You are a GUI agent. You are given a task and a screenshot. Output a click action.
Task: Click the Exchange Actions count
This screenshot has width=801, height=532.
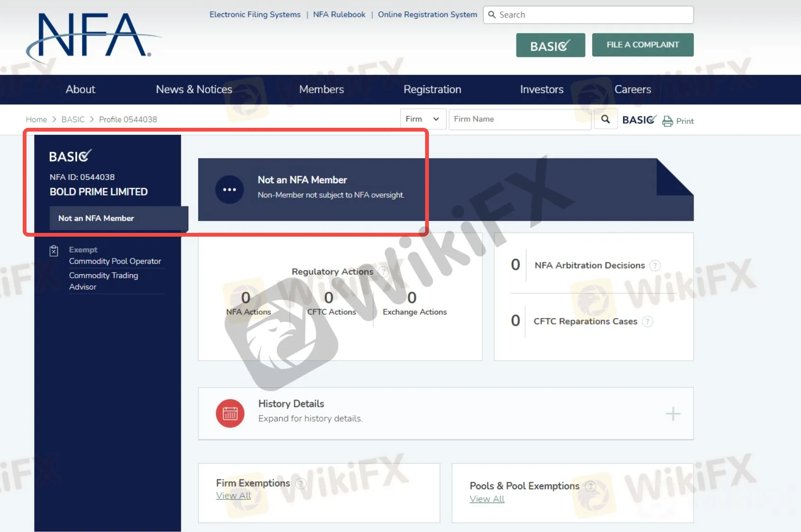412,298
